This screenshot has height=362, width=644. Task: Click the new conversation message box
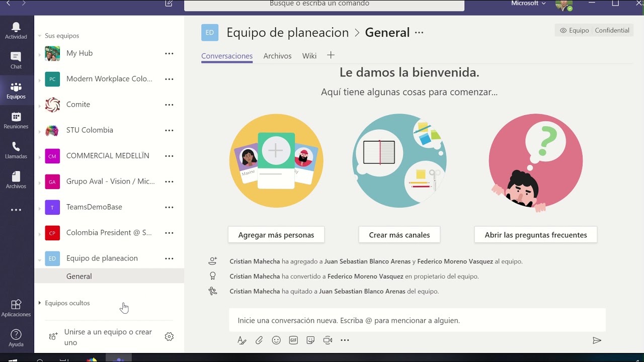click(x=417, y=320)
